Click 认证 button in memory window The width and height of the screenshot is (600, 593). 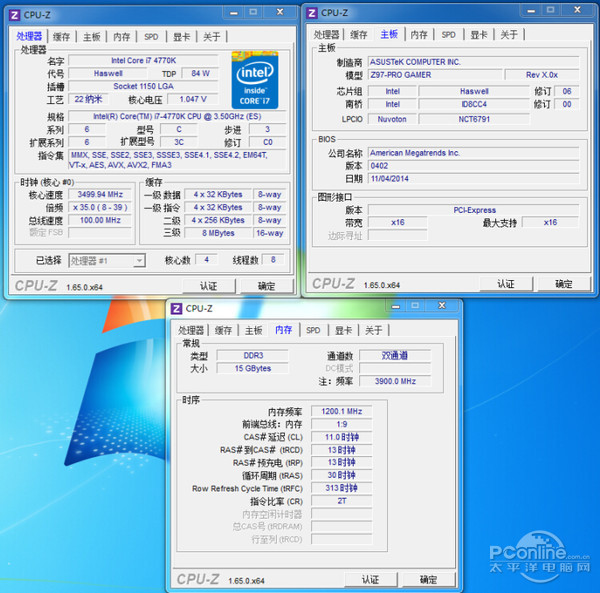click(370, 580)
